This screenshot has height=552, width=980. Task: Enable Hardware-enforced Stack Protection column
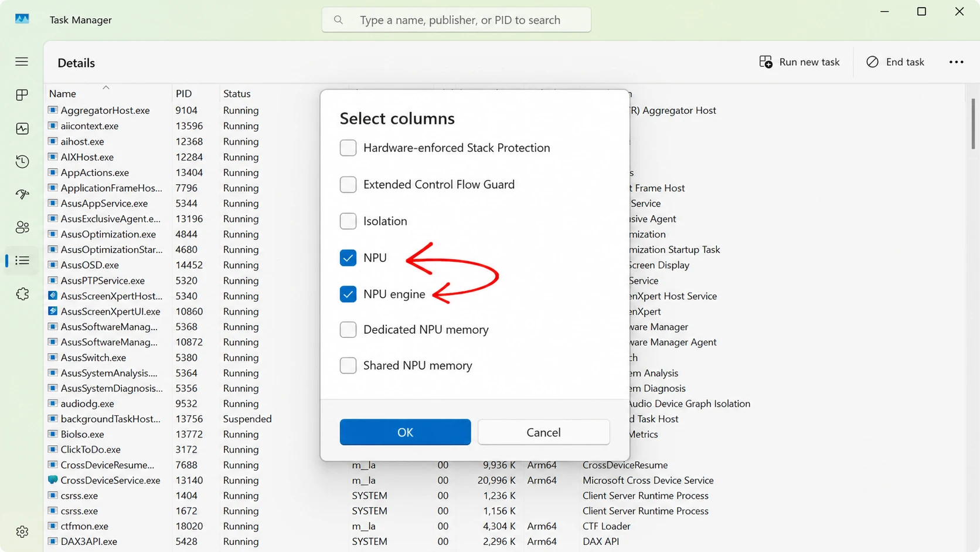(348, 148)
